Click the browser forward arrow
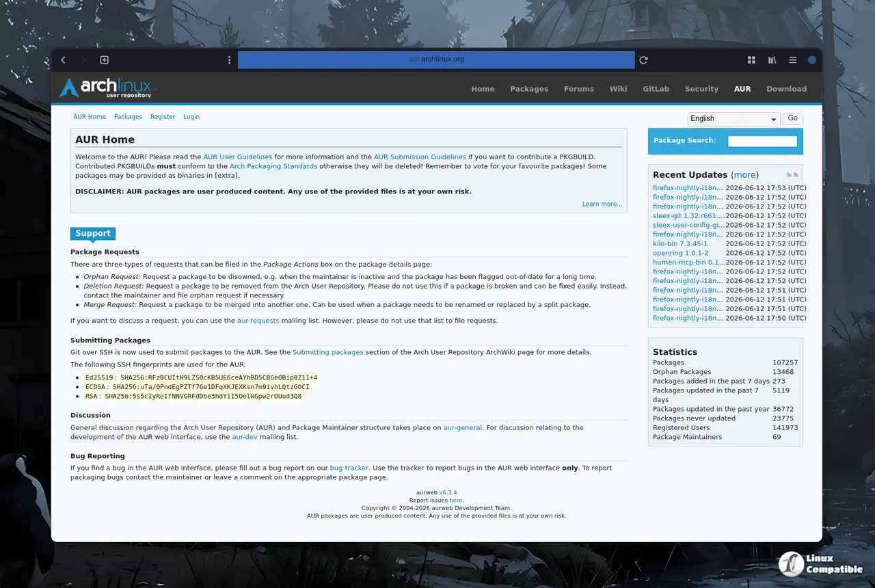The image size is (875, 588). (x=83, y=60)
